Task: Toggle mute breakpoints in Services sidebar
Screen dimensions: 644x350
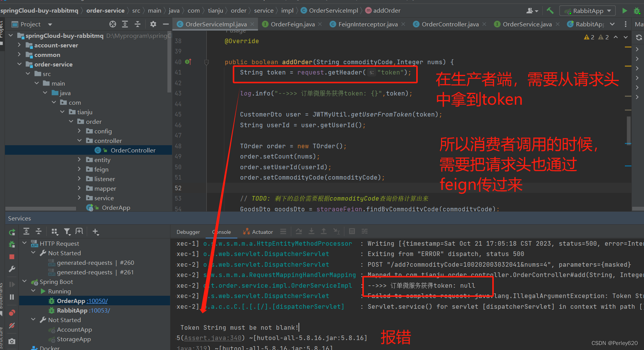Action: pyautogui.click(x=12, y=326)
